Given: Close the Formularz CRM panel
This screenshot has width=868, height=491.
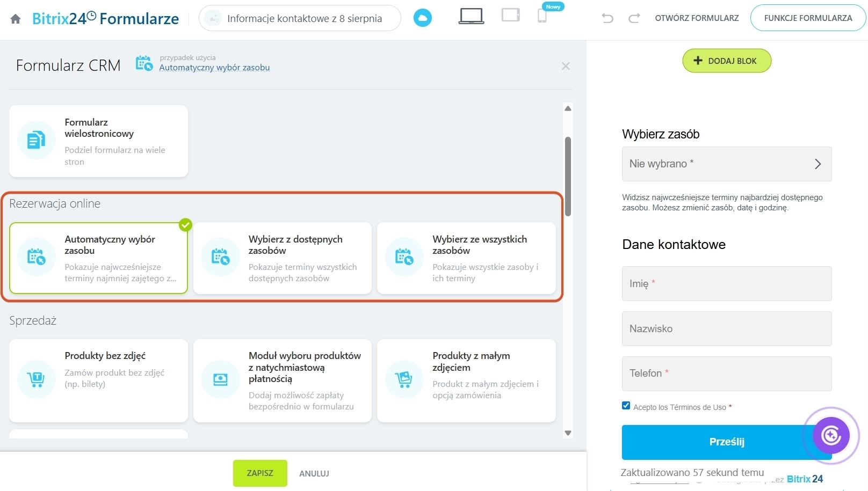Looking at the screenshot, I should click(x=566, y=66).
